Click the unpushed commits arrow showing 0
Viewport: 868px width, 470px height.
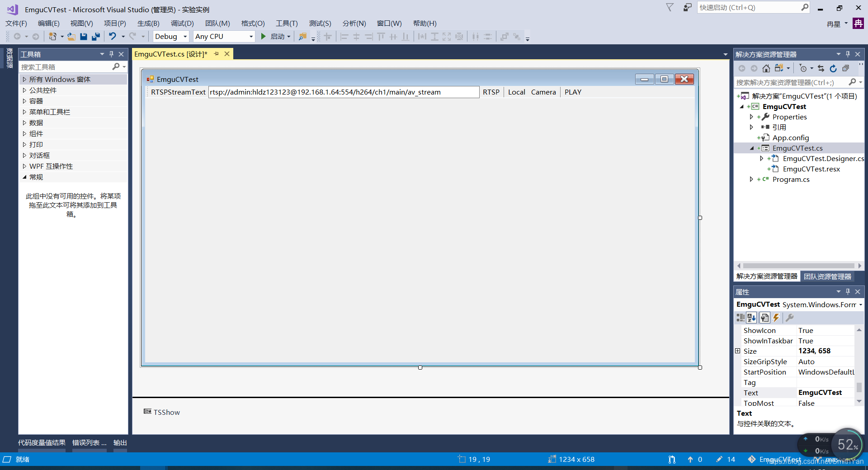tap(695, 459)
